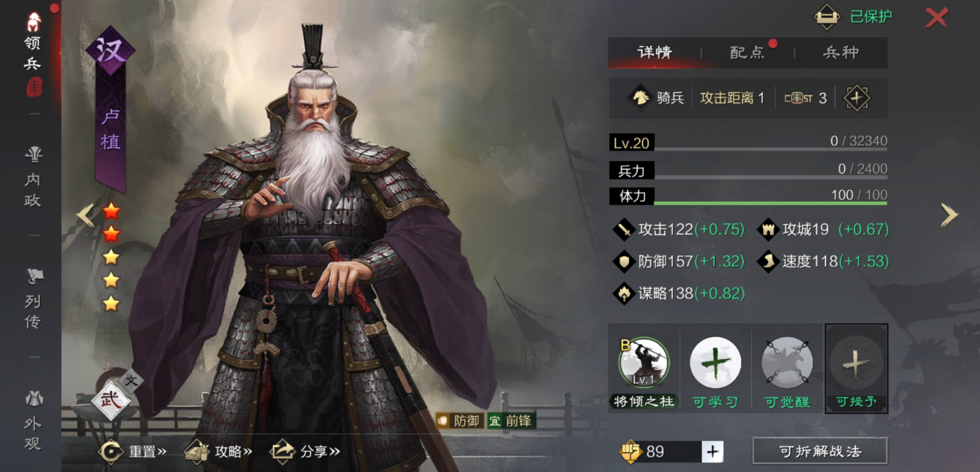Tap the 可学习 plus skill slot

715,363
